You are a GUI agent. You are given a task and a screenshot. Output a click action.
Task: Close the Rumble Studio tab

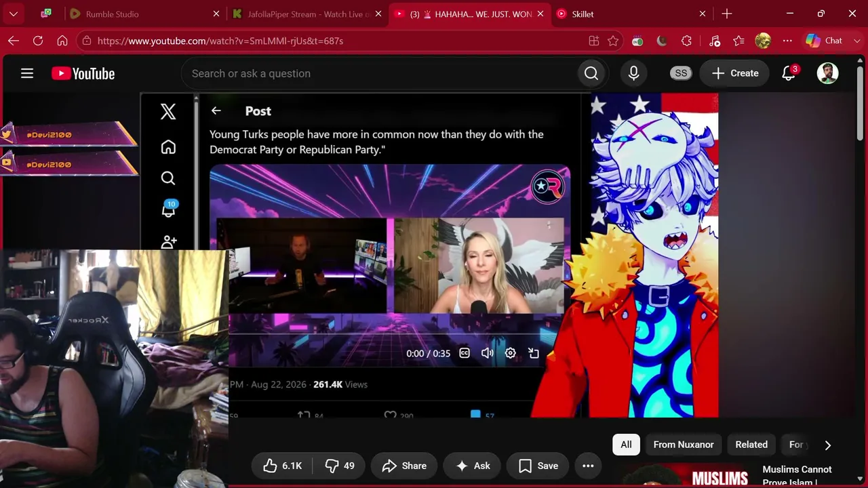pos(216,14)
